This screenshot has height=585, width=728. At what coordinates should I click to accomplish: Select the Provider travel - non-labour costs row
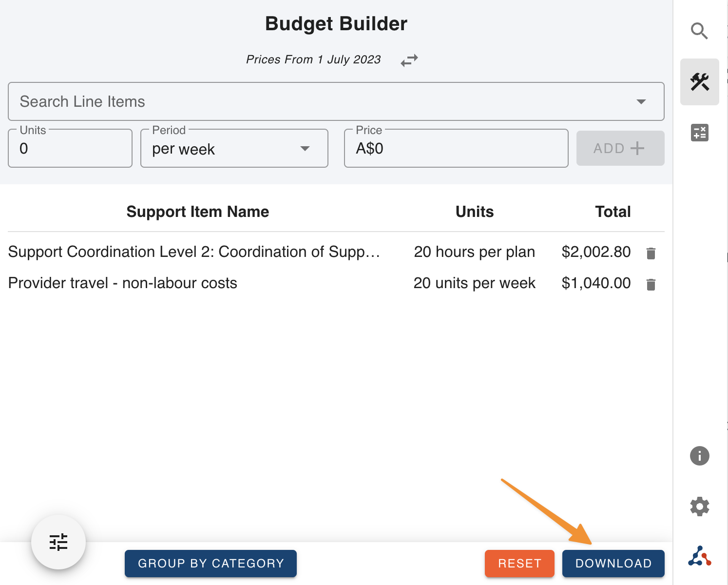123,283
